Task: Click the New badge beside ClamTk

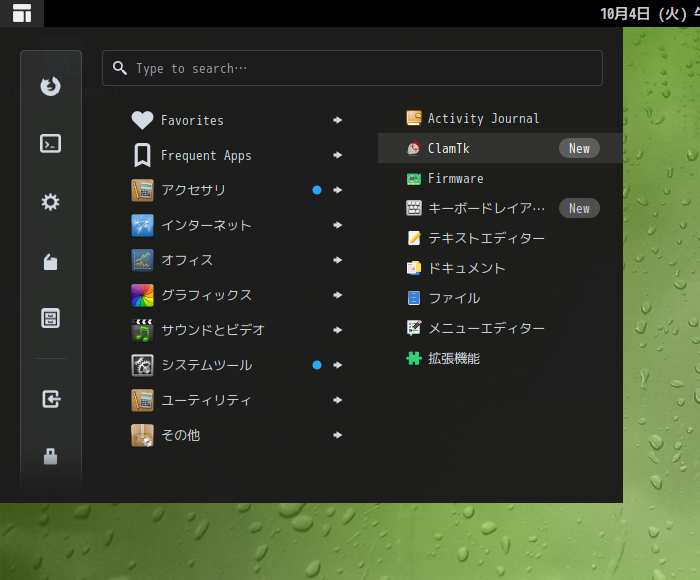Action: coord(579,148)
